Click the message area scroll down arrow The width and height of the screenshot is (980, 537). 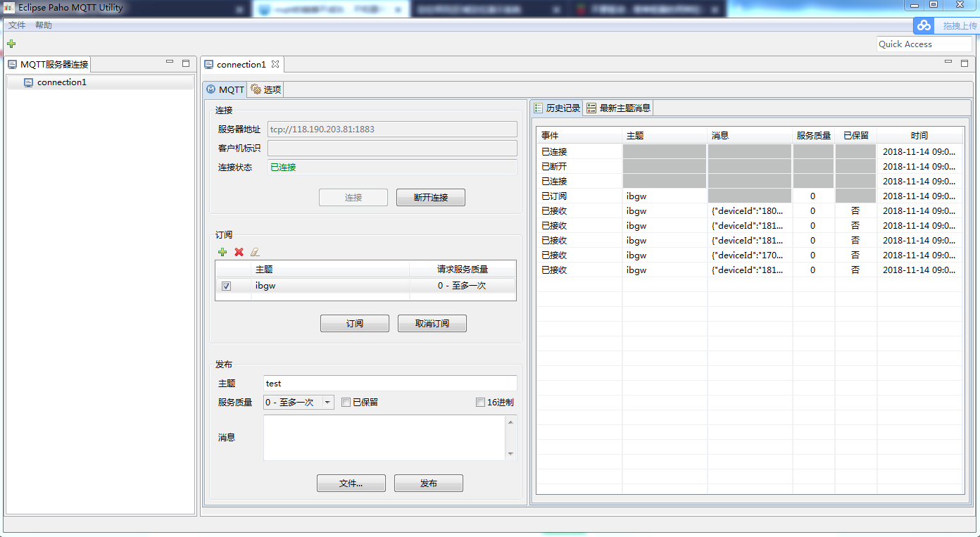click(x=510, y=454)
